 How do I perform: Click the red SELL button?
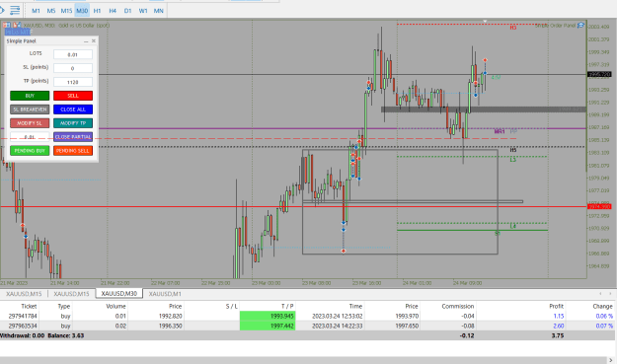point(73,96)
